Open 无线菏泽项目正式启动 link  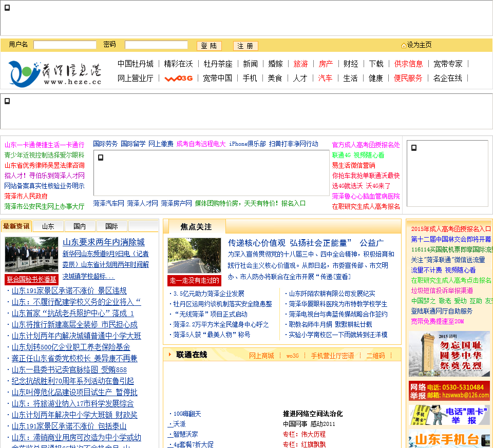pos(211,314)
